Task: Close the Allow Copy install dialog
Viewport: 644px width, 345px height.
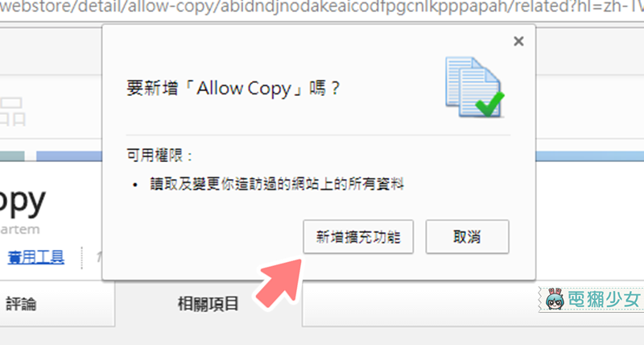Action: (x=518, y=41)
